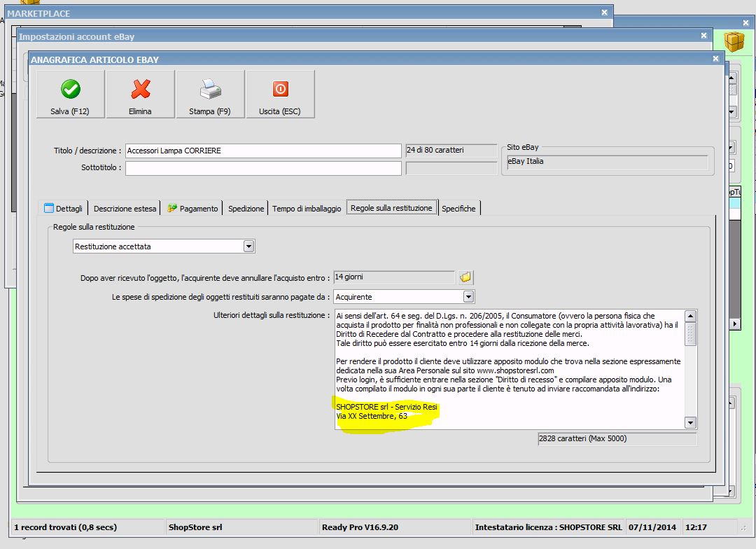Click the Regole sulla restituzione group label
756x549 pixels.
click(94, 227)
